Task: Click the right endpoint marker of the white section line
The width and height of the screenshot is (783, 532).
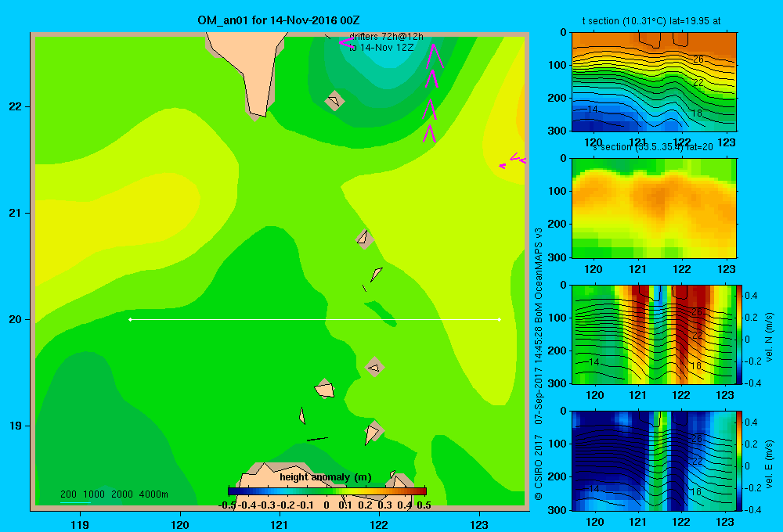Action: (500, 319)
